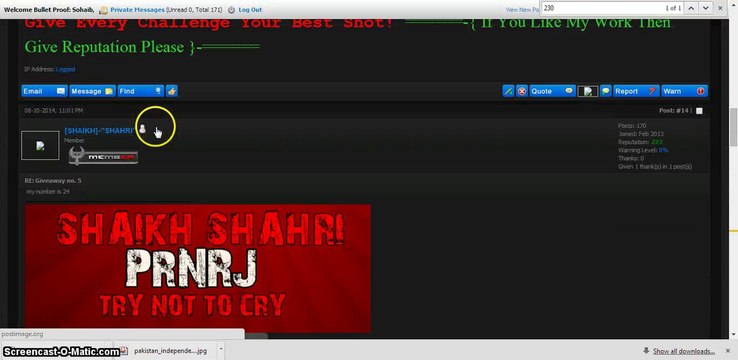Go to previous find result arrow
Image resolution: width=738 pixels, height=360 pixels.
click(691, 8)
